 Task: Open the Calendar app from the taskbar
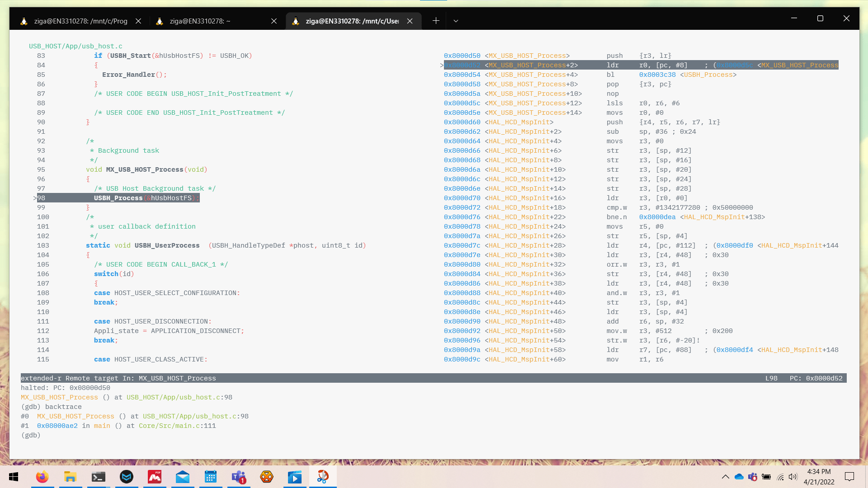tap(211, 477)
